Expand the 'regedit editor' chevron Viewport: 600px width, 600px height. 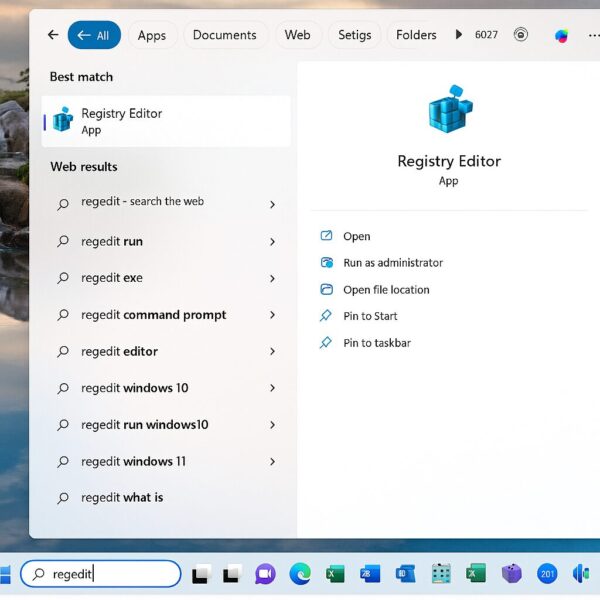272,351
